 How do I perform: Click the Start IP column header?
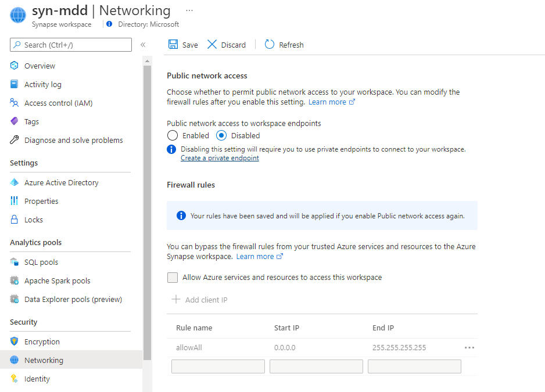pos(286,328)
